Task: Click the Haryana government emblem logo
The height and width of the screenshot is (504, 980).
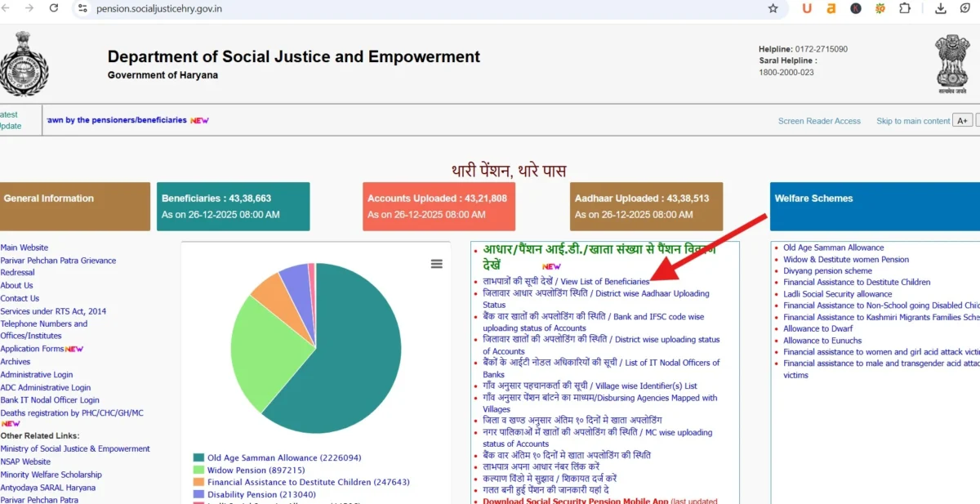Action: [24, 64]
